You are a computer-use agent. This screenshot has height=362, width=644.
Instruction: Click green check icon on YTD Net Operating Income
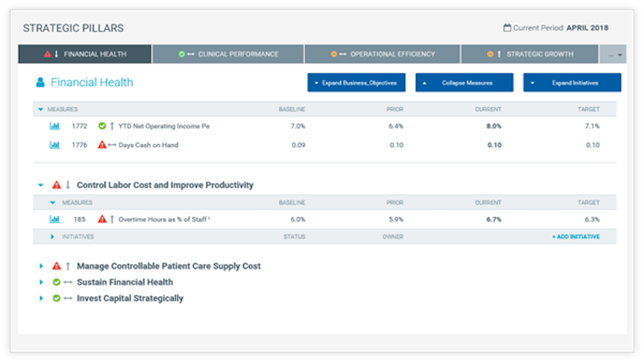[102, 126]
